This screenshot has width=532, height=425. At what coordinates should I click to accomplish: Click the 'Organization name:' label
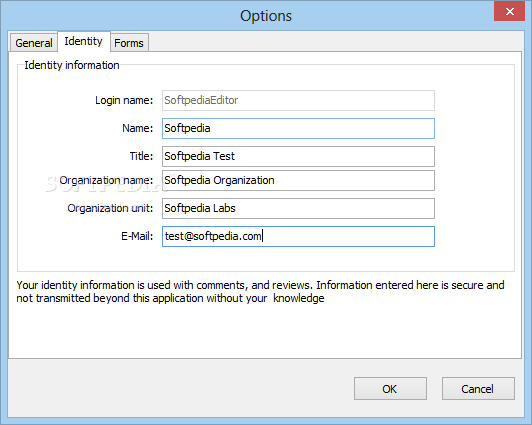tap(106, 180)
